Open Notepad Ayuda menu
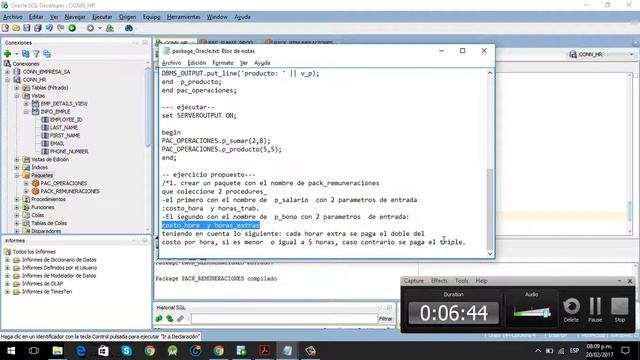Screen dimensions: 640x360 click(262, 63)
